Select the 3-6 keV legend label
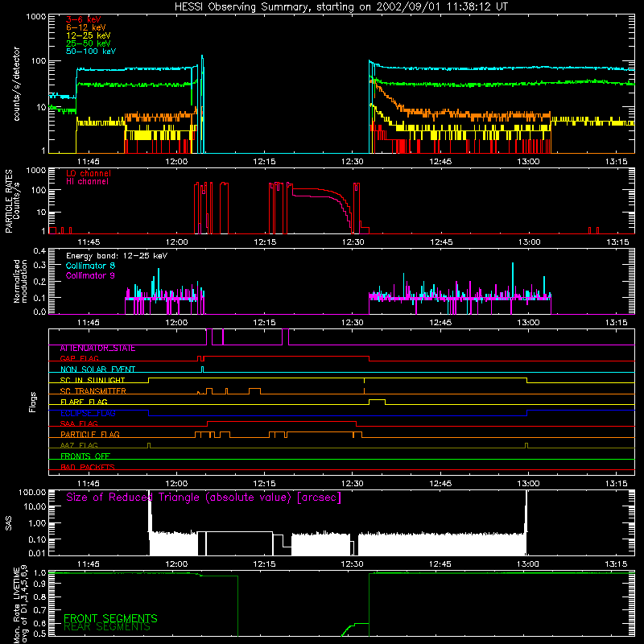This screenshot has width=644, height=644. click(x=84, y=19)
